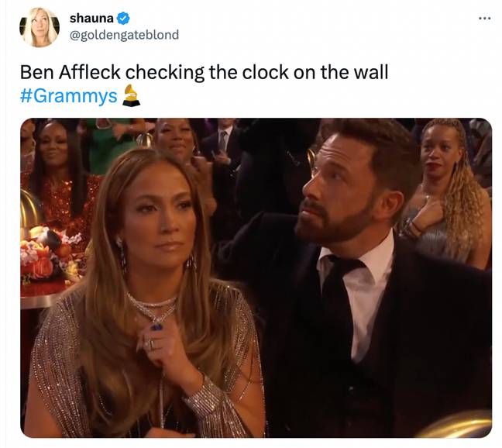
Task: Open the attached photo in the tweet
Action: (x=256, y=277)
